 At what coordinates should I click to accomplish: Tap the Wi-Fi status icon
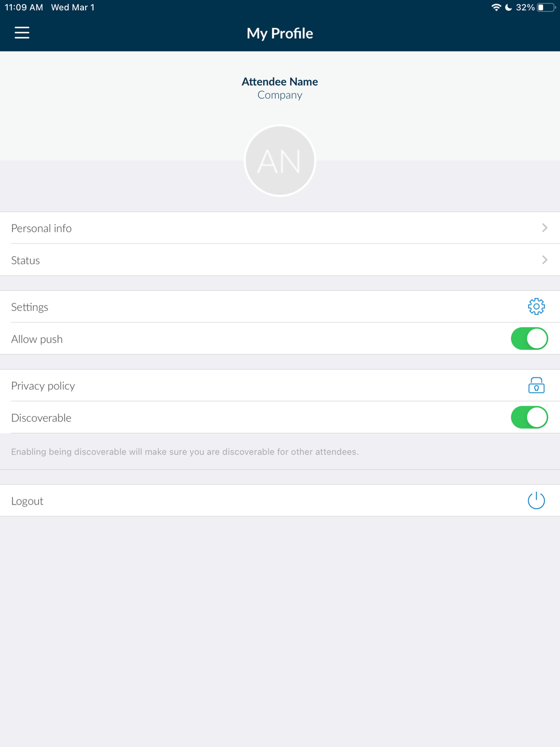click(496, 7)
